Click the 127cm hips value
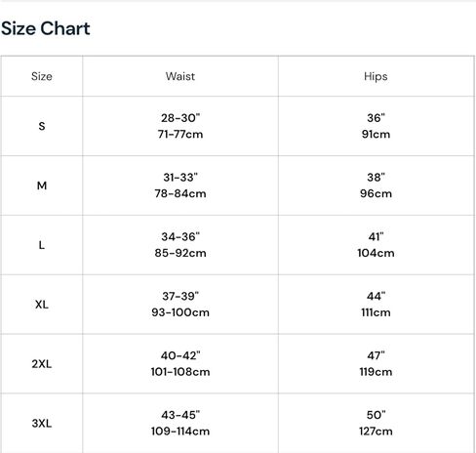The height and width of the screenshot is (453, 476). 376,432
